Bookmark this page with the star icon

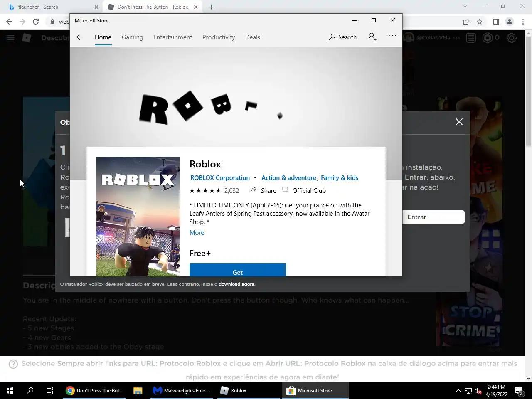pos(480,22)
